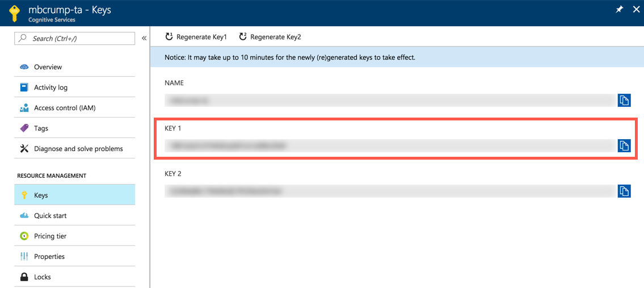The width and height of the screenshot is (644, 288).
Task: Click the Regenerate Key2 refresh icon
Action: (243, 37)
